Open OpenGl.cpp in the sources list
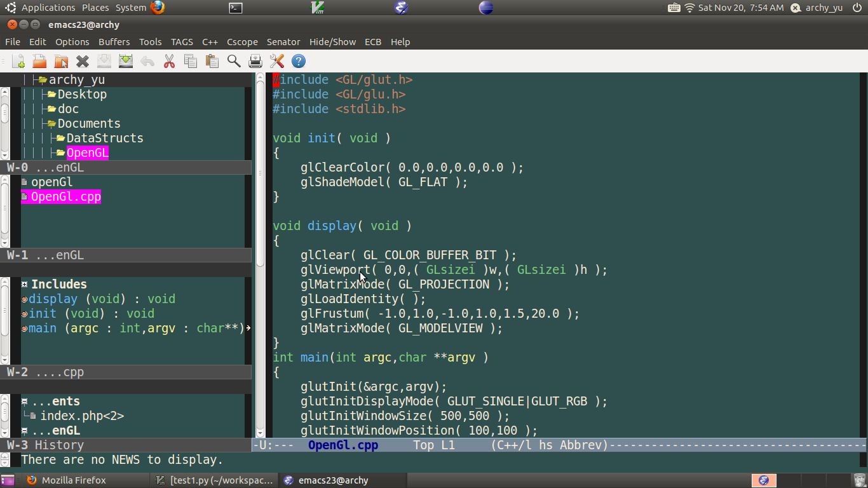The height and width of the screenshot is (488, 868). pos(66,197)
